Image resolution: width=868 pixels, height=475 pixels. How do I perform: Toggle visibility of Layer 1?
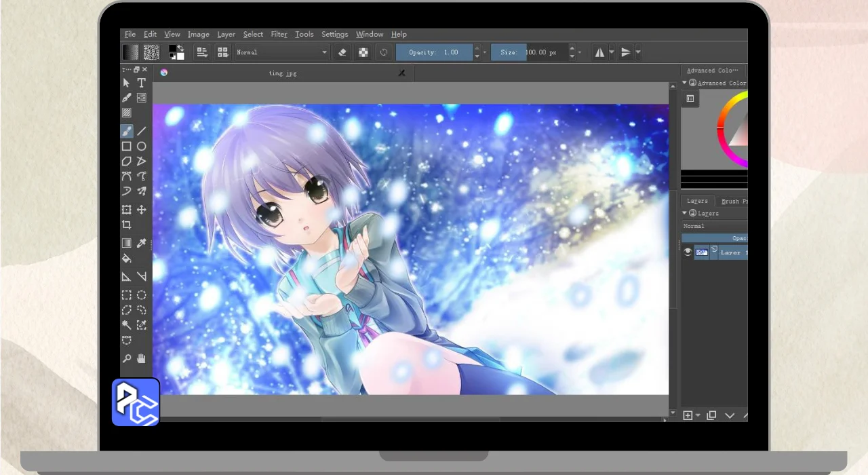pyautogui.click(x=688, y=252)
